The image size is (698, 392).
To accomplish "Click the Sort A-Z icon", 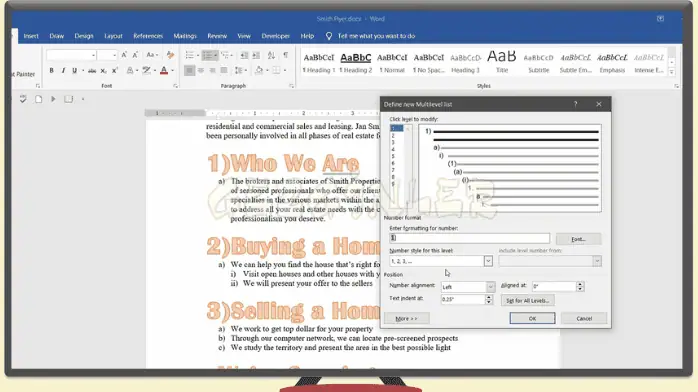I will pos(271,55).
